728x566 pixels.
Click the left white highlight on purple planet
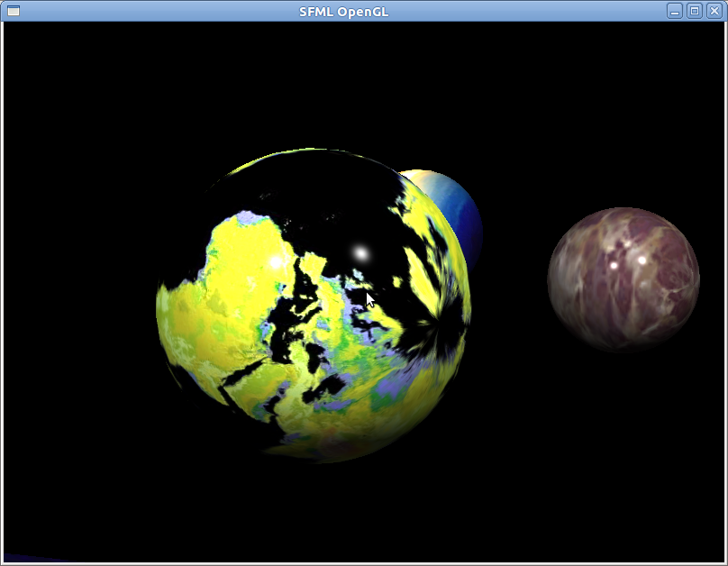[x=614, y=266]
